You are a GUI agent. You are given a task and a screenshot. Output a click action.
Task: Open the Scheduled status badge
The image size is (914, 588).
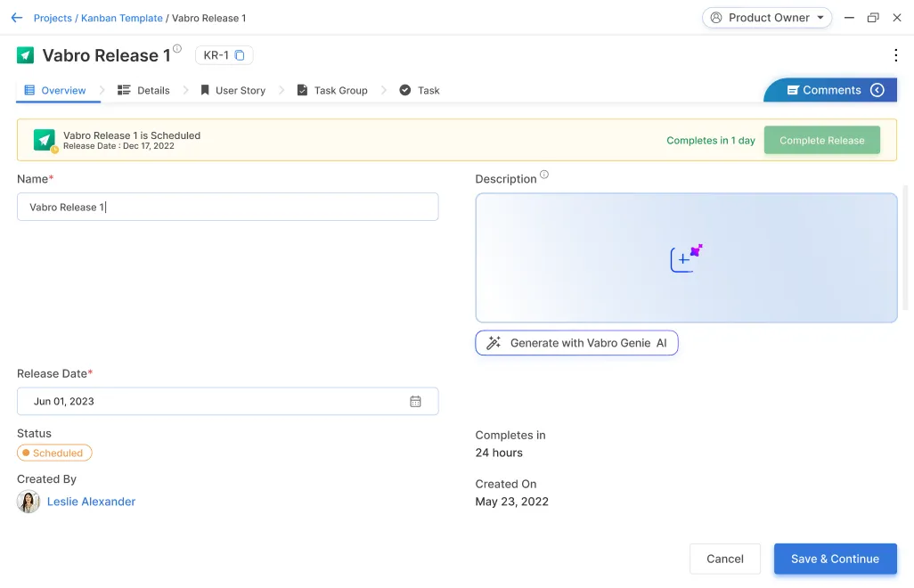54,453
